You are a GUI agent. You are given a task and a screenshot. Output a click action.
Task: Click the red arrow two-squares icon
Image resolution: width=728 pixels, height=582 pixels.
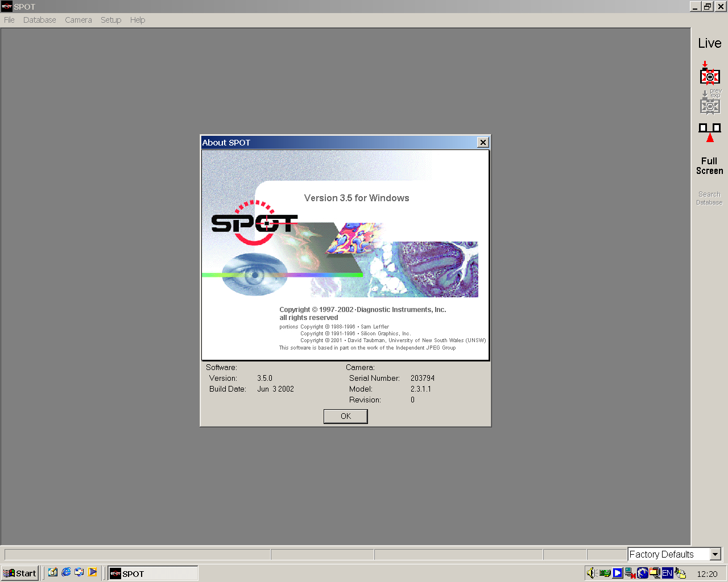click(710, 132)
